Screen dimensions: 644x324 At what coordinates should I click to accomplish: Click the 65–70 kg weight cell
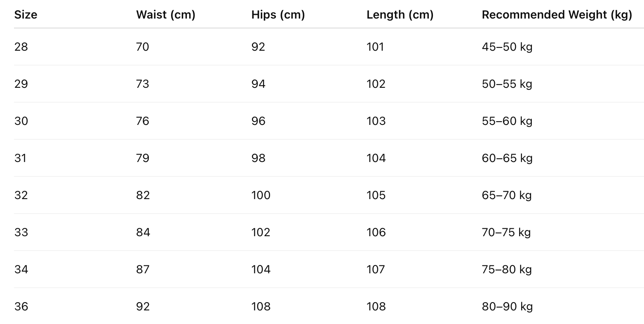(x=507, y=195)
